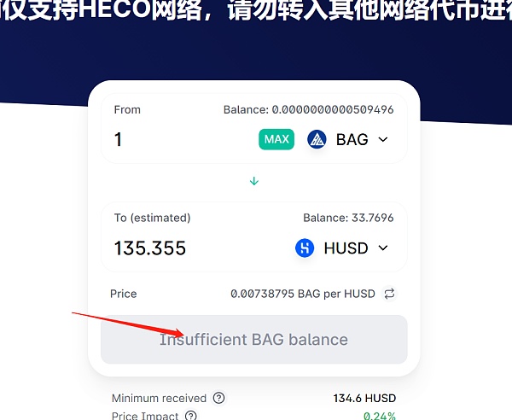
Task: Click the price 0.00738795 BAG per HUSD
Action: pos(303,294)
